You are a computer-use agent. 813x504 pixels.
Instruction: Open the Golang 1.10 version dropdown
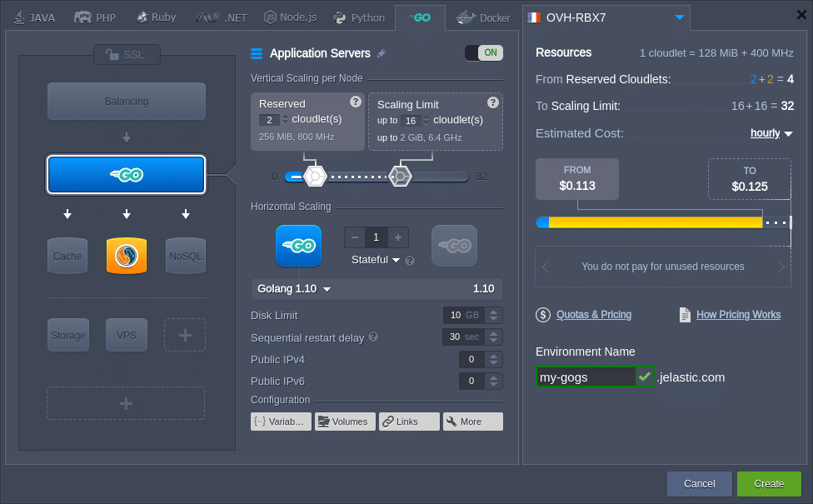[x=327, y=289]
